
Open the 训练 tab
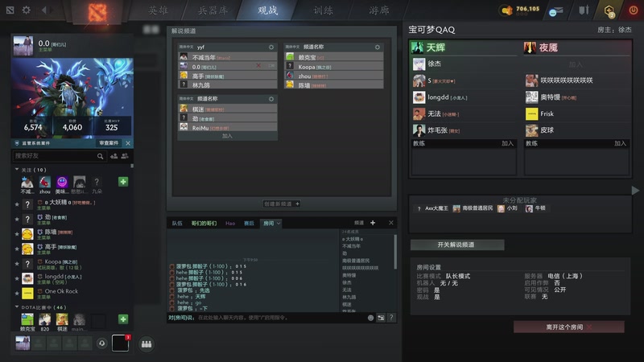[324, 10]
